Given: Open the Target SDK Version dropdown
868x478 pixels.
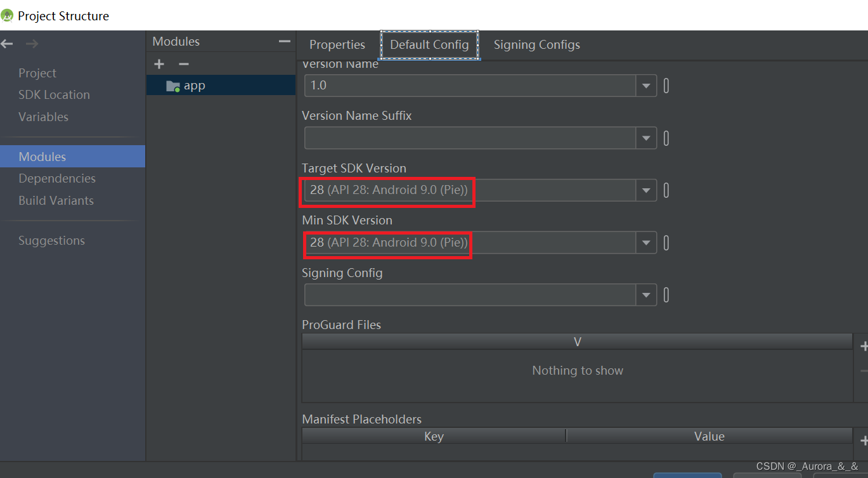Looking at the screenshot, I should pos(645,190).
